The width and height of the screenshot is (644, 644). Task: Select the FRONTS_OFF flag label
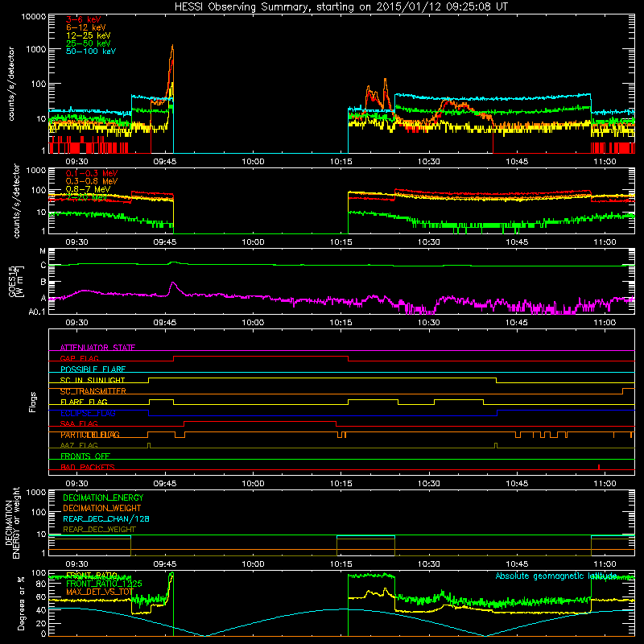85,456
